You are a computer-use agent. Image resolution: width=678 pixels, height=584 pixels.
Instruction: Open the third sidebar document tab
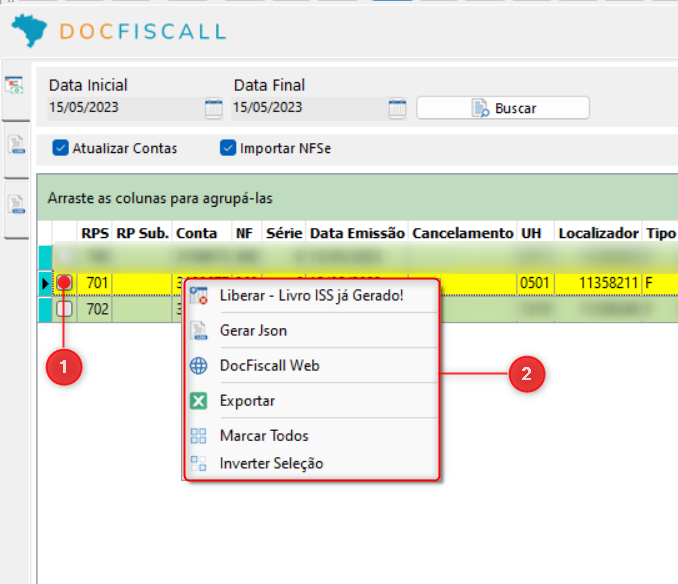point(16,204)
